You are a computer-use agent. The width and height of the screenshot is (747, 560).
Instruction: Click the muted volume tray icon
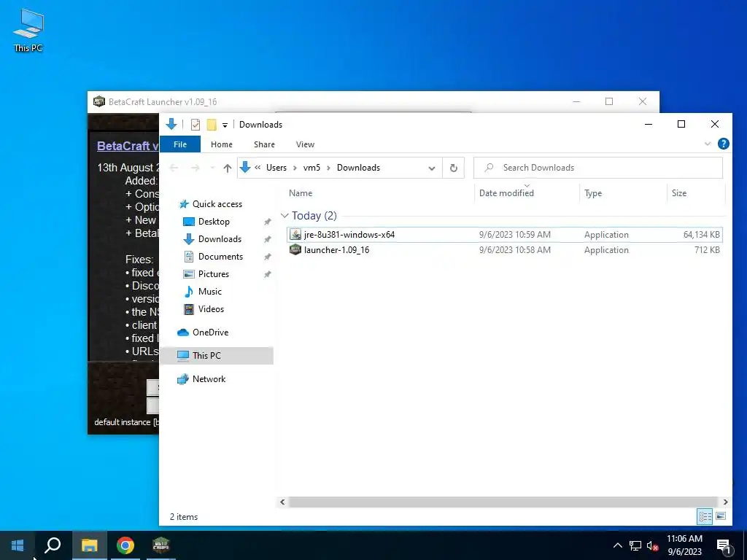click(652, 545)
